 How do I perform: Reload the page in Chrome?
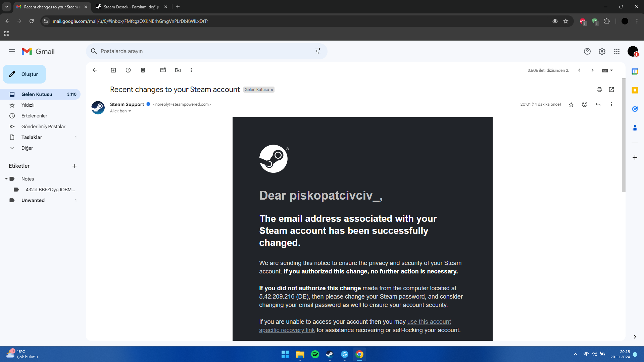(32, 21)
